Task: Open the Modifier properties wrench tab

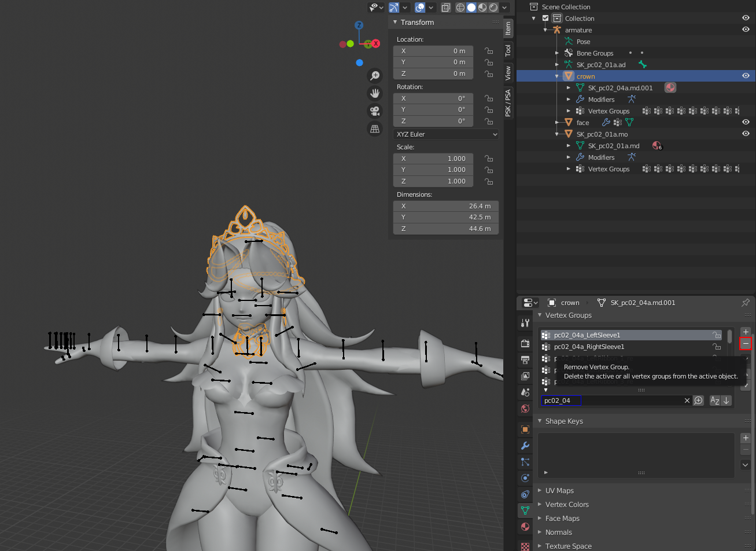Action: pyautogui.click(x=525, y=446)
